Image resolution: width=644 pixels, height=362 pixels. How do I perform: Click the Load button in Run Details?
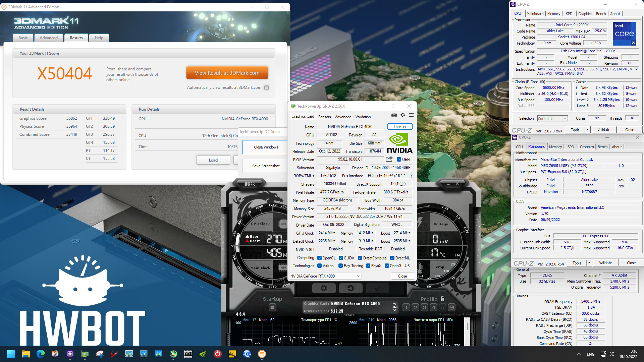213,160
